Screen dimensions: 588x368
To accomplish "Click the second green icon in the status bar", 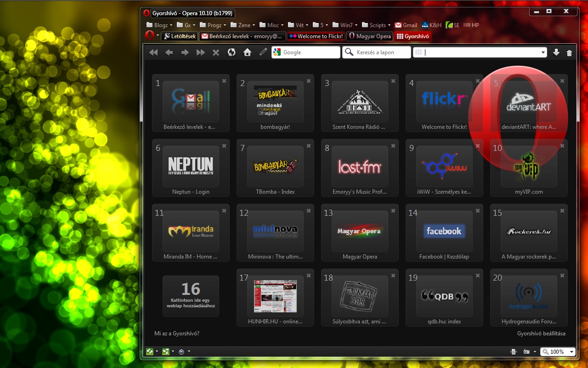I will pyautogui.click(x=166, y=351).
